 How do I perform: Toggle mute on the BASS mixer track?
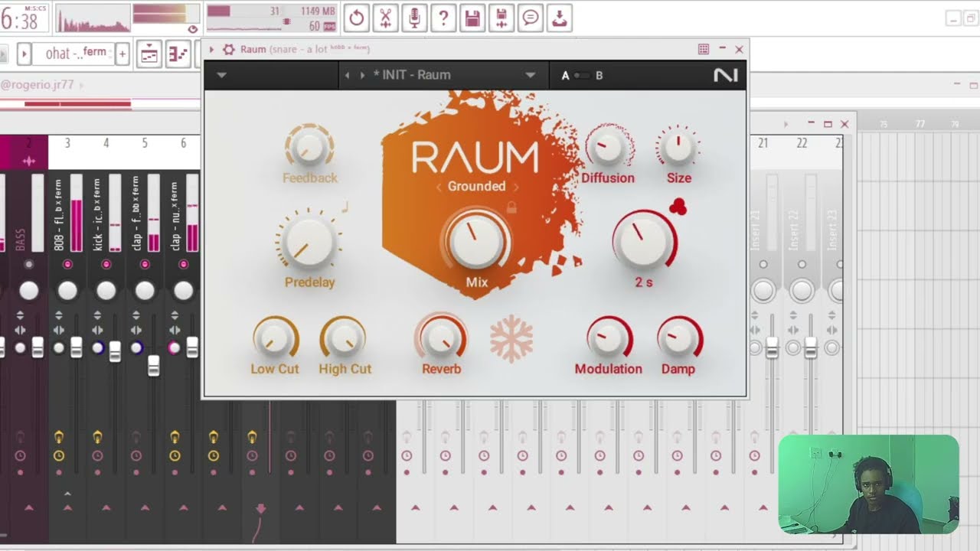coord(29,264)
